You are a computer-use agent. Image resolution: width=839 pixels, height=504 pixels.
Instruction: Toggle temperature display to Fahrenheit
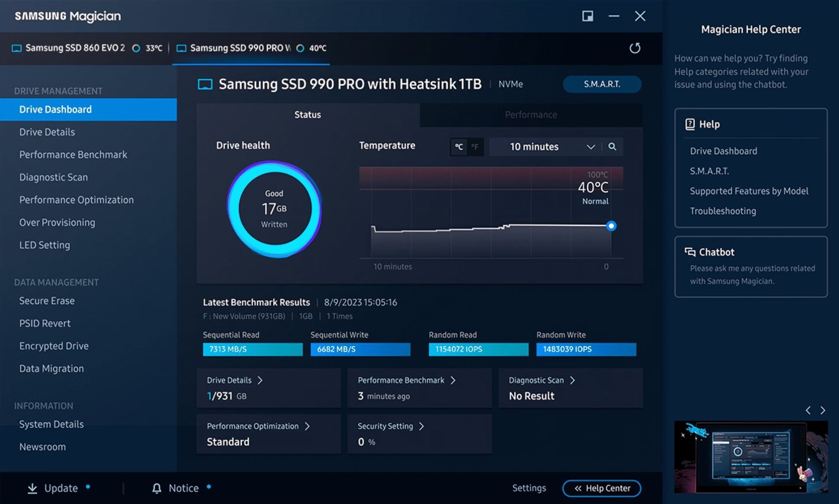pyautogui.click(x=473, y=146)
